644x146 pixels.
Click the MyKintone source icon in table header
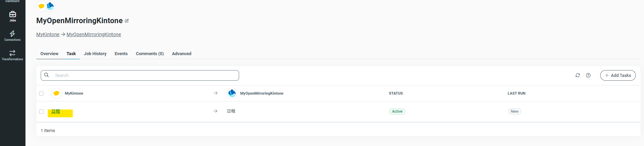tap(56, 93)
